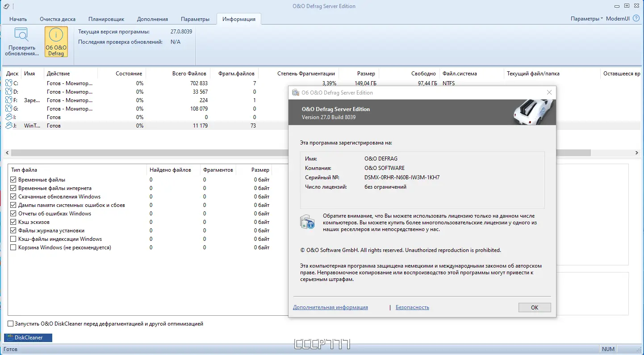Open the Очистка диска tab

(x=58, y=19)
